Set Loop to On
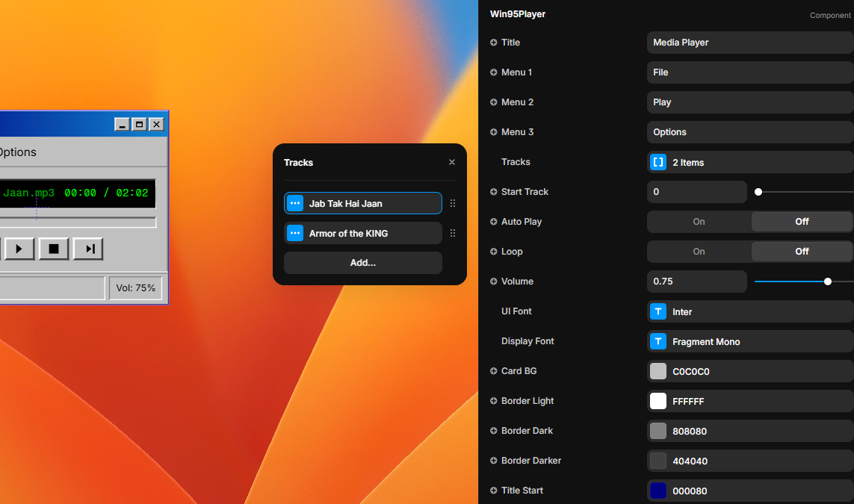This screenshot has height=504, width=854. pyautogui.click(x=699, y=252)
